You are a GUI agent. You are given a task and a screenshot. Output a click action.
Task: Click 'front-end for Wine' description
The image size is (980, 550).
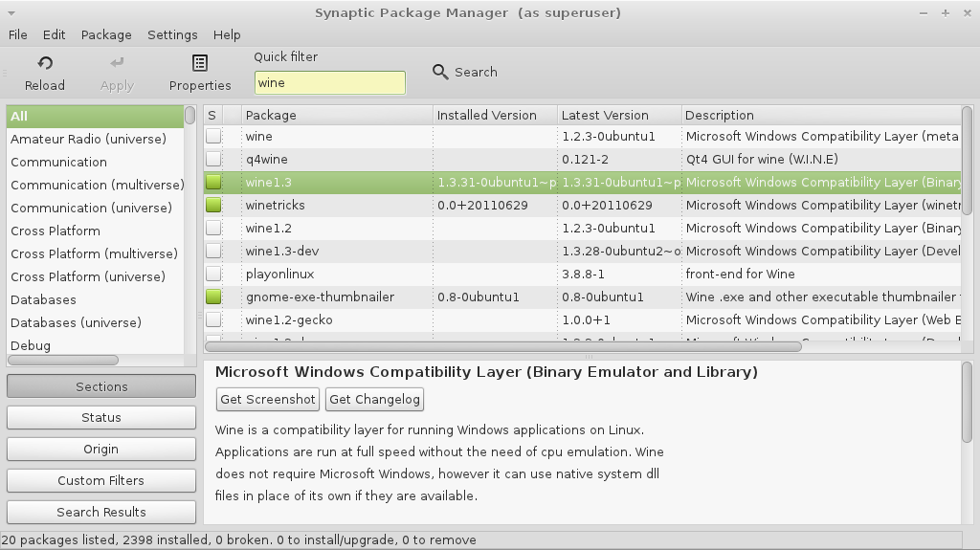coord(740,274)
